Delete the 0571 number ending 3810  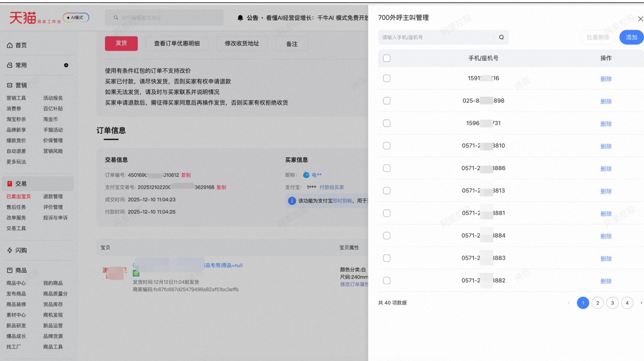click(606, 146)
